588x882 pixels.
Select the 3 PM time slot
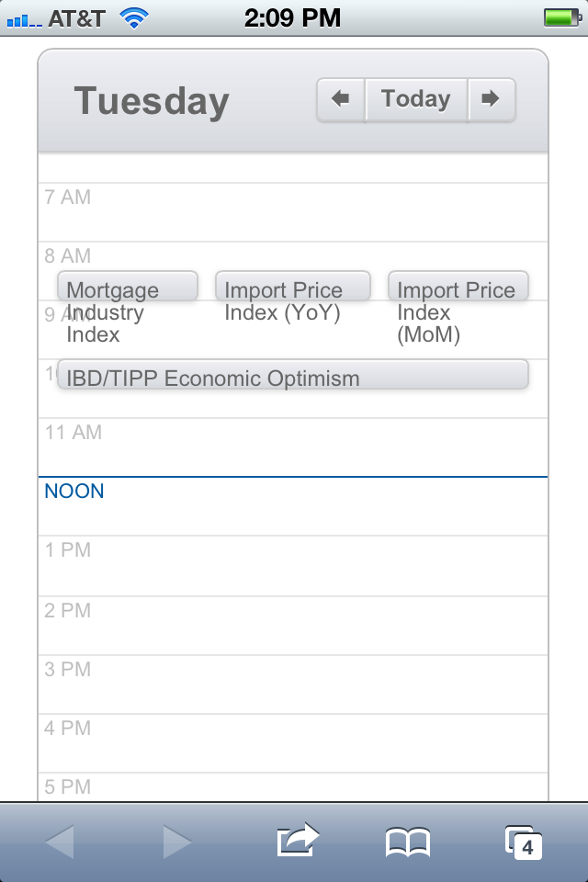(x=293, y=684)
